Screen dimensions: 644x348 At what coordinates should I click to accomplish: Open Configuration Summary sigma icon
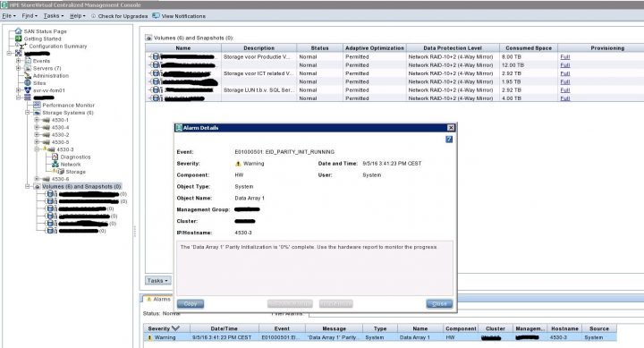click(x=22, y=46)
